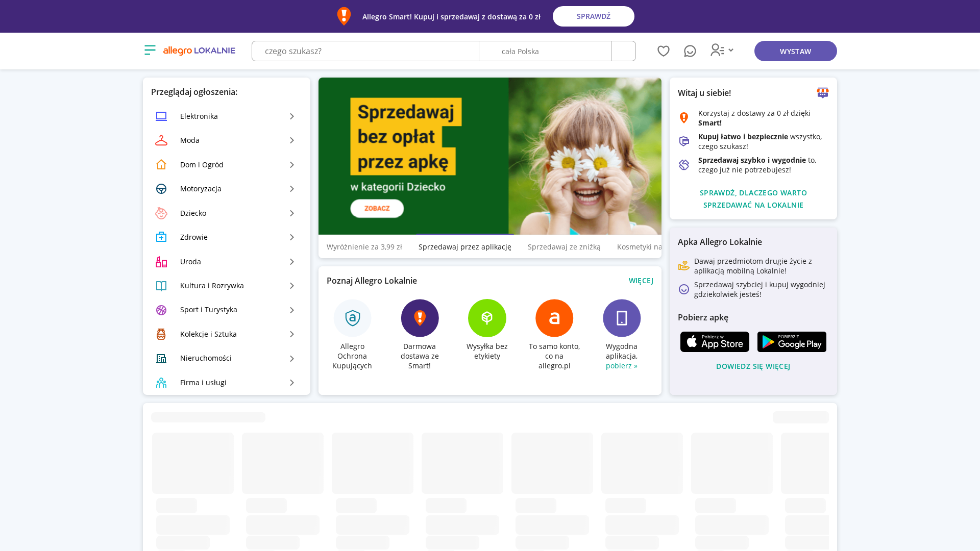The height and width of the screenshot is (551, 980).
Task: Click the pobierz » link
Action: pyautogui.click(x=622, y=366)
